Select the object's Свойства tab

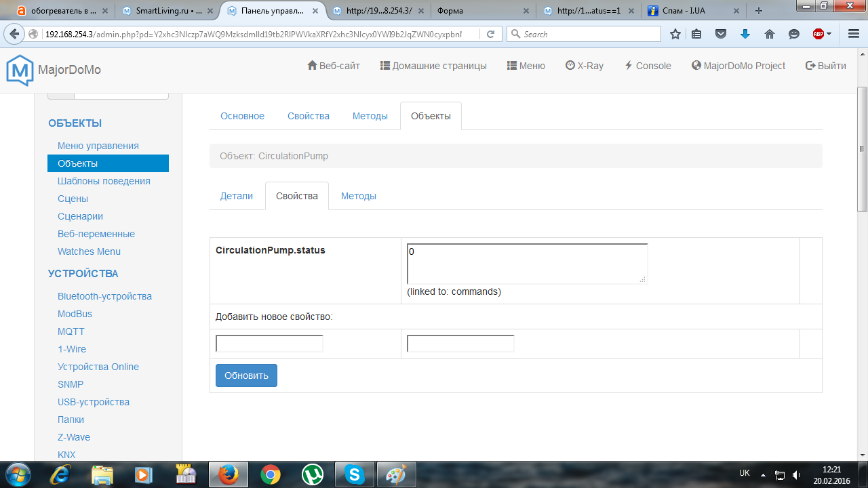click(297, 196)
